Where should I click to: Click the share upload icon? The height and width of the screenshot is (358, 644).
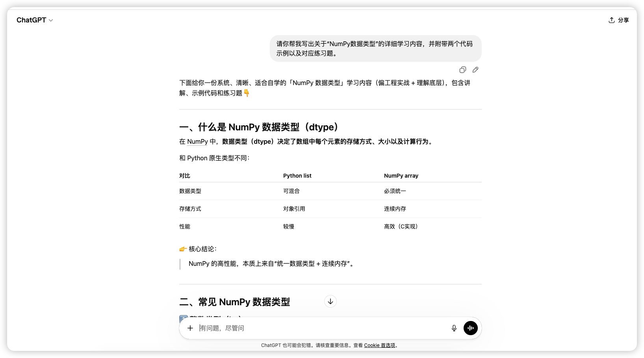pyautogui.click(x=611, y=20)
